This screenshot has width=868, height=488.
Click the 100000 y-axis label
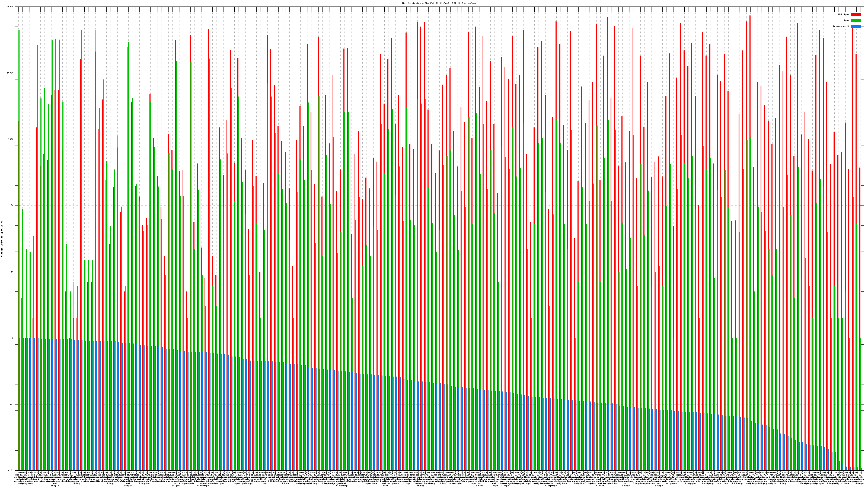tap(10, 7)
